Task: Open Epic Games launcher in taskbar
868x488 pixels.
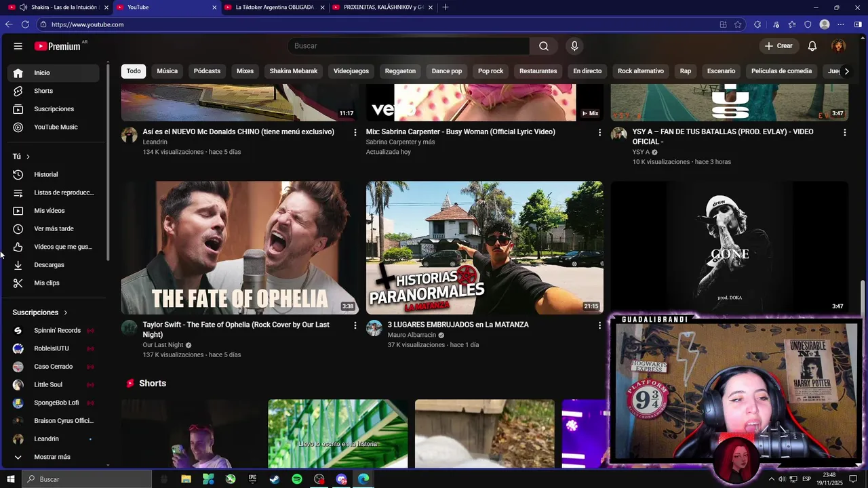Action: point(252,479)
